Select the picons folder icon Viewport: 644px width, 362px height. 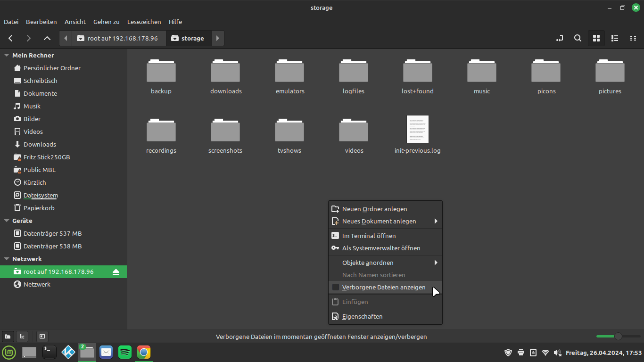(x=546, y=71)
